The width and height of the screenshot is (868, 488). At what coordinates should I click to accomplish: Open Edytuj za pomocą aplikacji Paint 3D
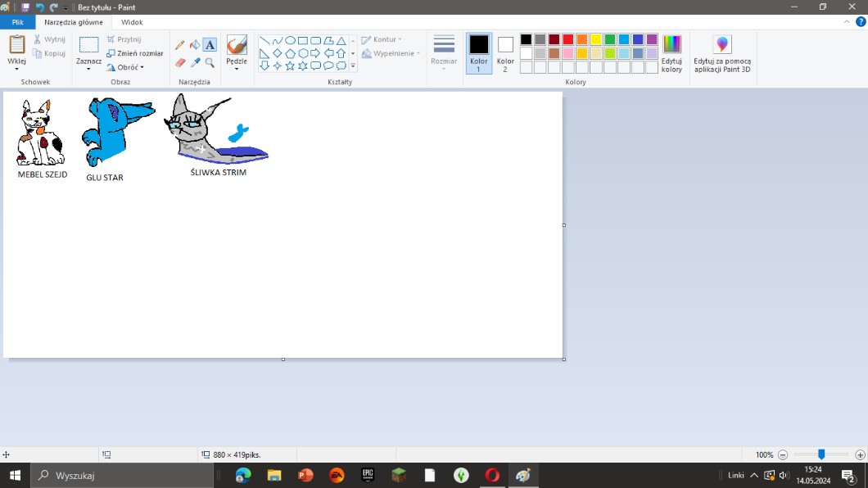[721, 54]
